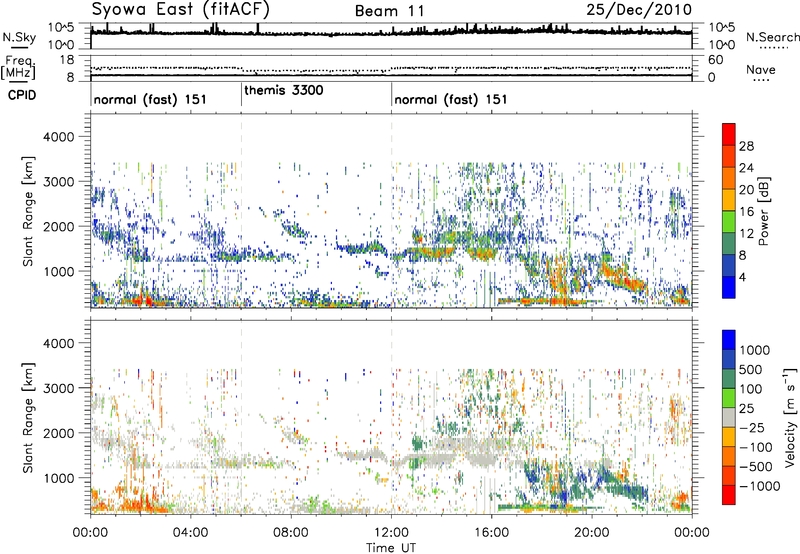Select the "Freq. [MHz]" axis label

point(18,68)
